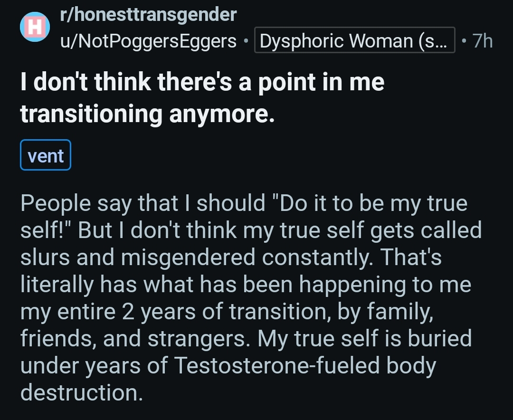Click the Dysphoric Woman user flair
The image size is (513, 420).
354,41
